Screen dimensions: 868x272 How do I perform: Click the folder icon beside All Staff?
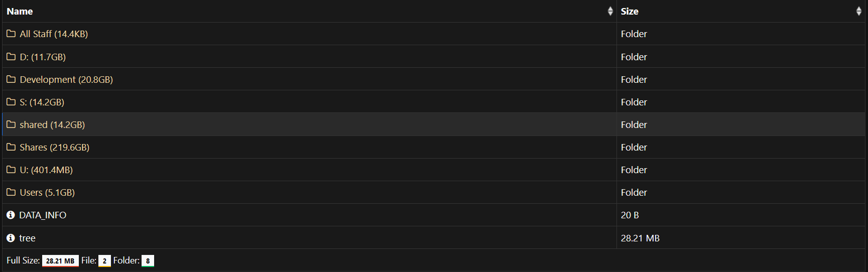[11, 34]
